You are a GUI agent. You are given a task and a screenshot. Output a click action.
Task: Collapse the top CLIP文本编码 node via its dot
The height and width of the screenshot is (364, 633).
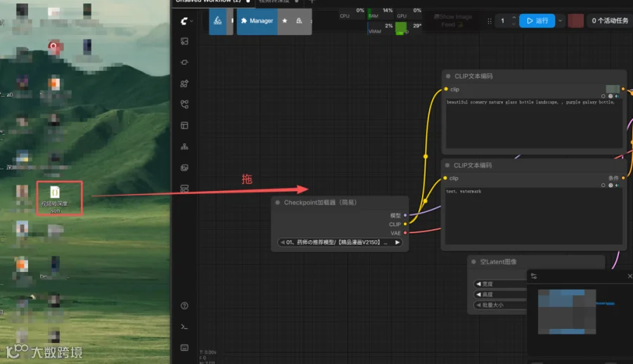(x=448, y=77)
